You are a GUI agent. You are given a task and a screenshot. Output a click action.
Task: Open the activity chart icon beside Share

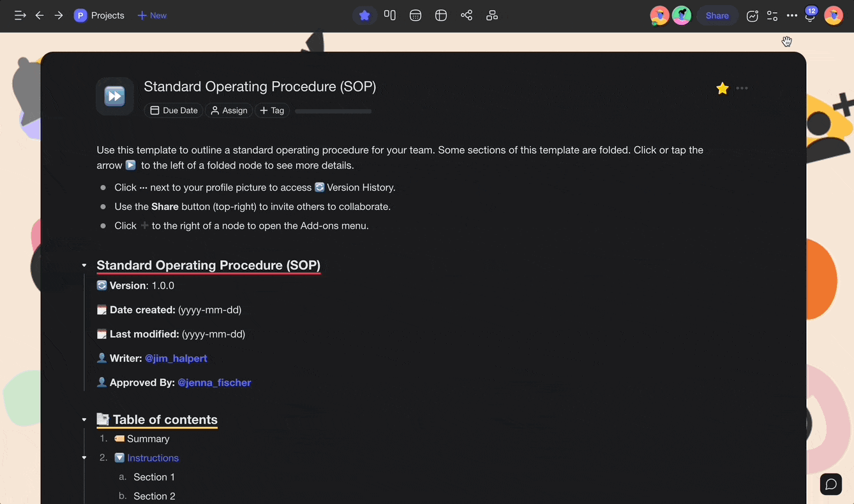coord(753,16)
